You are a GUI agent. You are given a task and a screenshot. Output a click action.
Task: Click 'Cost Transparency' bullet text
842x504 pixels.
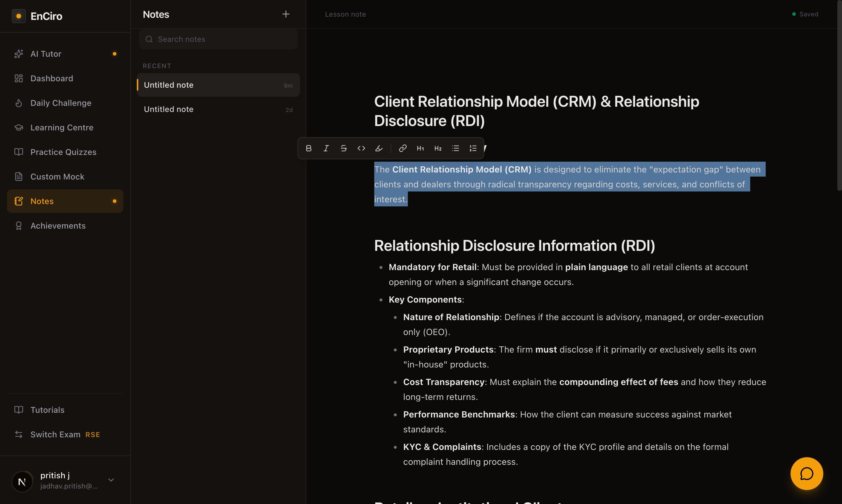click(584, 389)
